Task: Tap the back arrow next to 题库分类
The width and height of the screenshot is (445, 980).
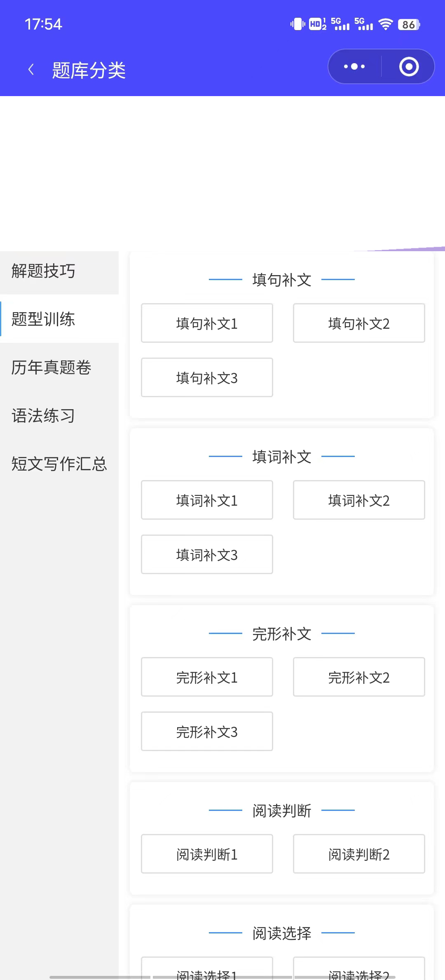Action: click(31, 70)
